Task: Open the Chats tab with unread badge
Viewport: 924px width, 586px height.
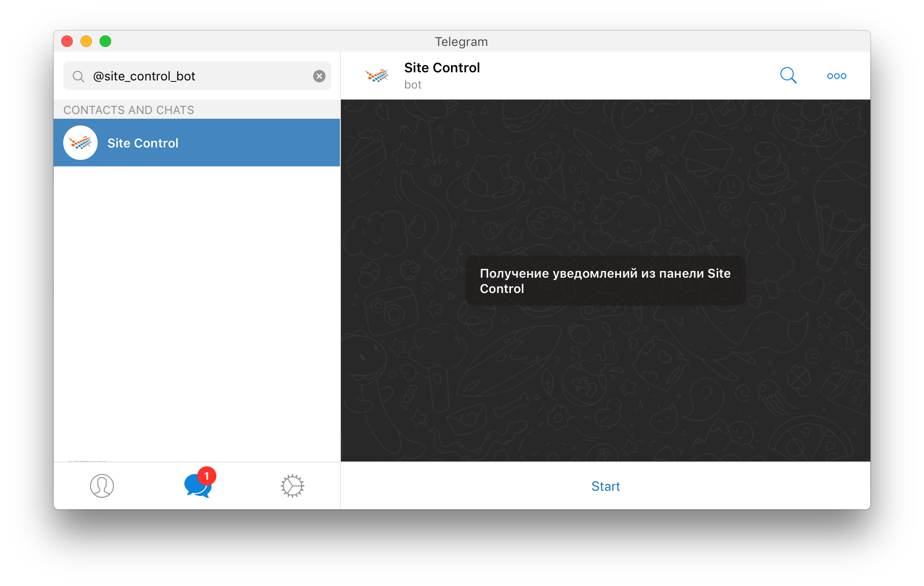Action: pyautogui.click(x=200, y=483)
